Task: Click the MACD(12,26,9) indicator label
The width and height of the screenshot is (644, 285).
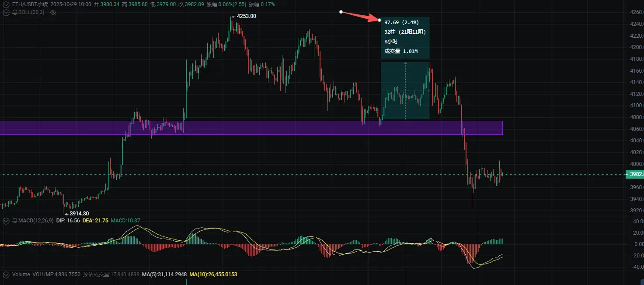Action: click(x=35, y=221)
